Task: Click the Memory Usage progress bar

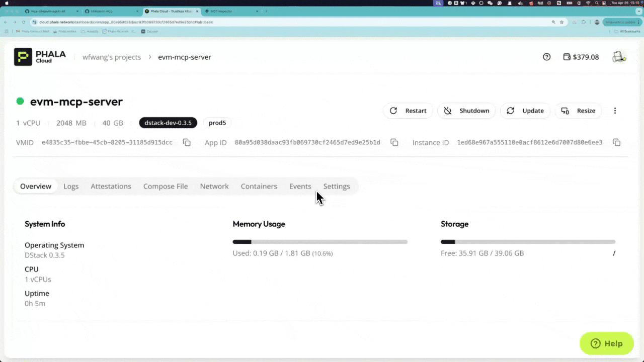Action: pyautogui.click(x=320, y=242)
